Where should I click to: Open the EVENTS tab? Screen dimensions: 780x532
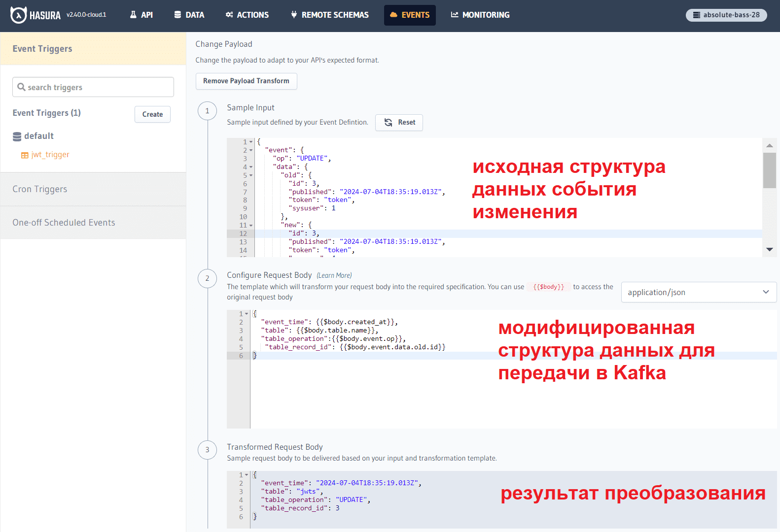[410, 15]
